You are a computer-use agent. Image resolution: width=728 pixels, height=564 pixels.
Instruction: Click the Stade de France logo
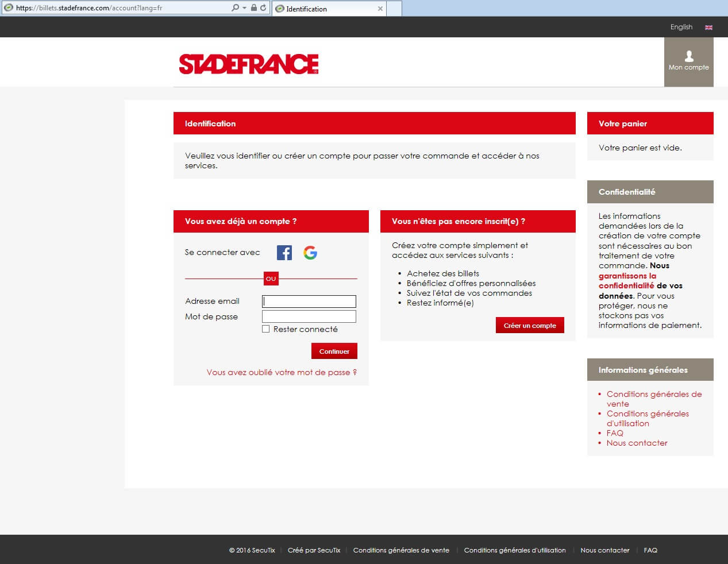tap(249, 64)
